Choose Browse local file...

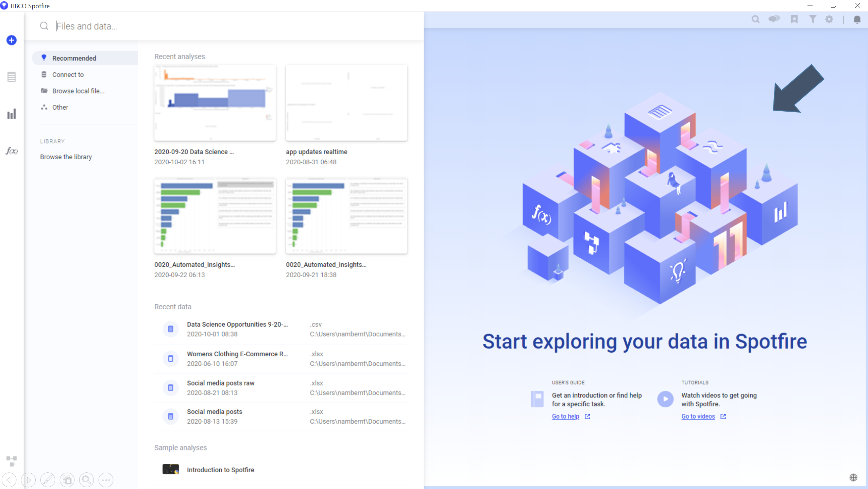(x=85, y=91)
